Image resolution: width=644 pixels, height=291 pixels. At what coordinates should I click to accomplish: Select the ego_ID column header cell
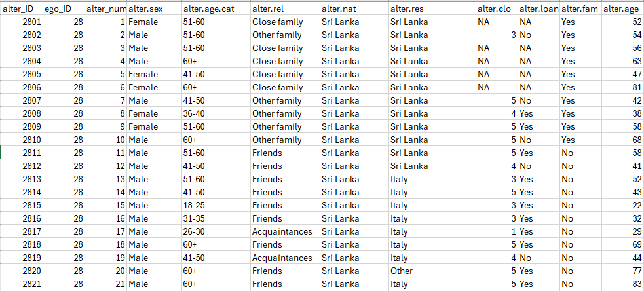point(63,9)
